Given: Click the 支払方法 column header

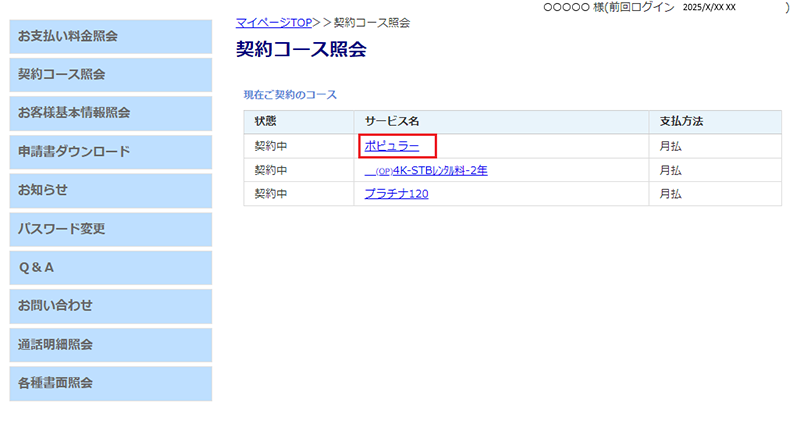Looking at the screenshot, I should [x=681, y=122].
